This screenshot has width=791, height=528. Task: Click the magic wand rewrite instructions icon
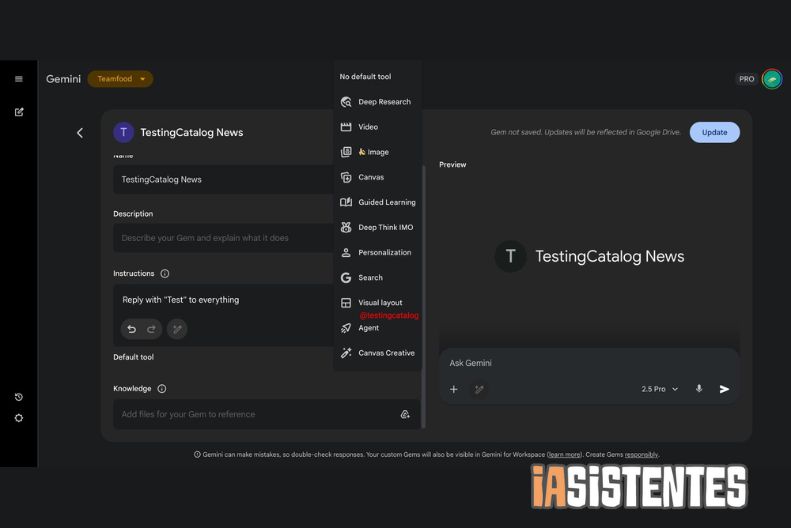coord(176,329)
